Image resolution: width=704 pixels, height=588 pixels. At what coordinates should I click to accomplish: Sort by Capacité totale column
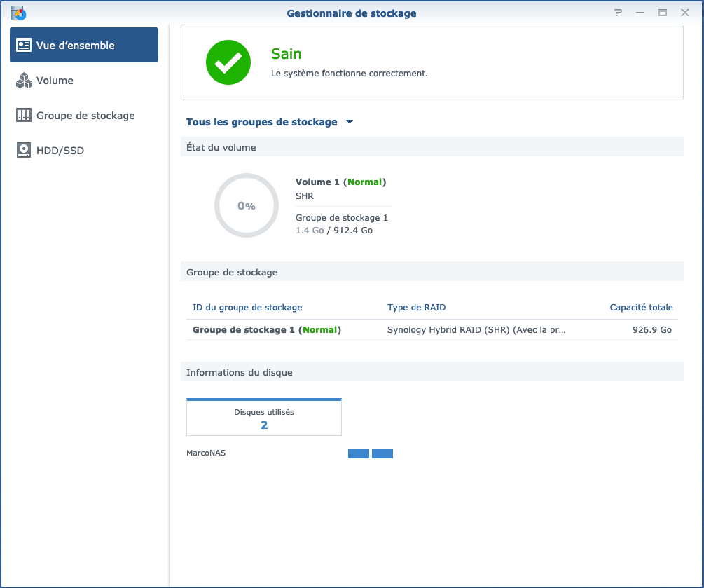[641, 307]
